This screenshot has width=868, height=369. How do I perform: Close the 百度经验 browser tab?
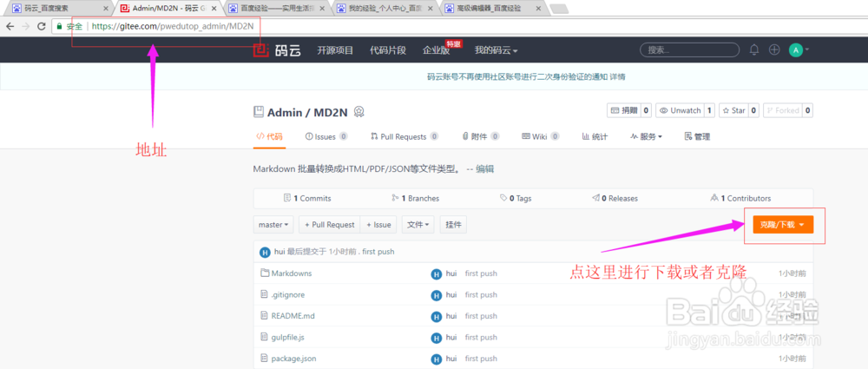(x=322, y=9)
